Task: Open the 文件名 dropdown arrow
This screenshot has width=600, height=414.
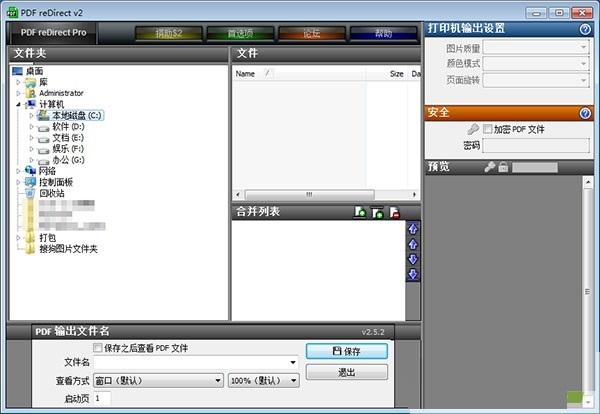Action: [293, 362]
